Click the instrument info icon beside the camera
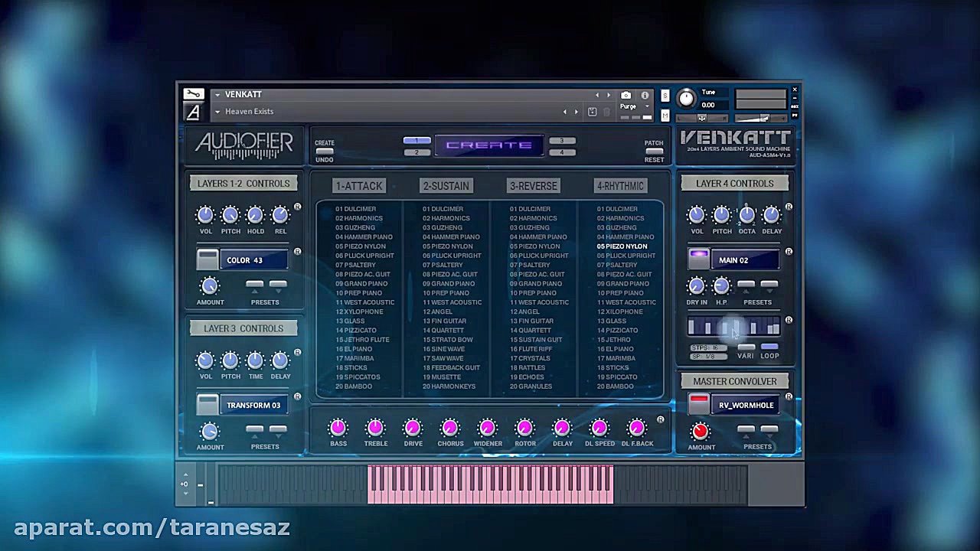This screenshot has height=551, width=980. 645,94
